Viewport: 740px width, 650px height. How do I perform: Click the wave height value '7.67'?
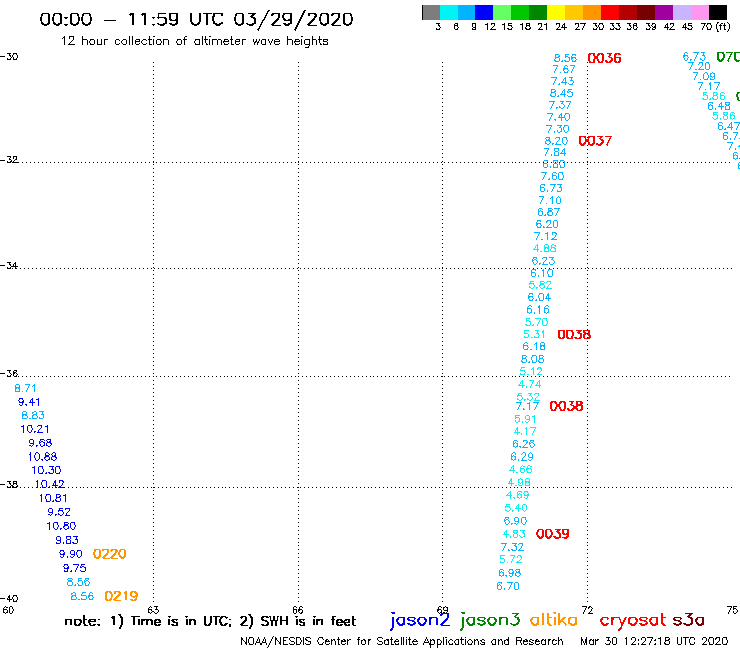pos(564,69)
